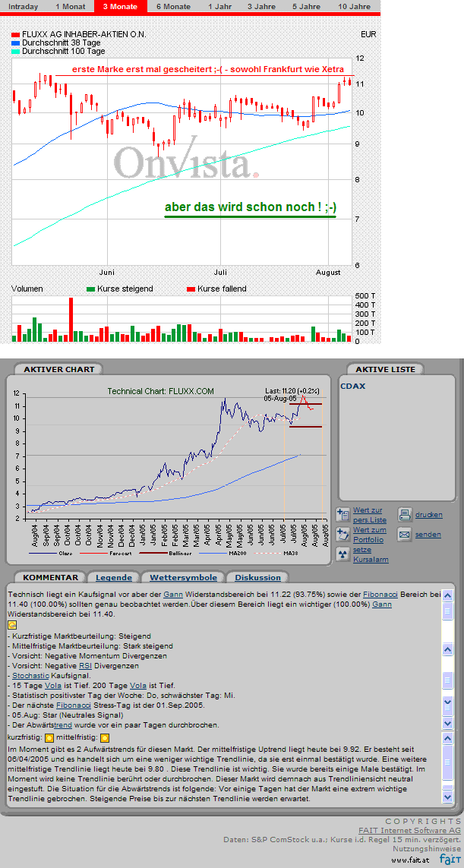
Task: Click scroll-up arrow beside the Marktbeurteilung bullet list
Action: pyautogui.click(x=448, y=649)
